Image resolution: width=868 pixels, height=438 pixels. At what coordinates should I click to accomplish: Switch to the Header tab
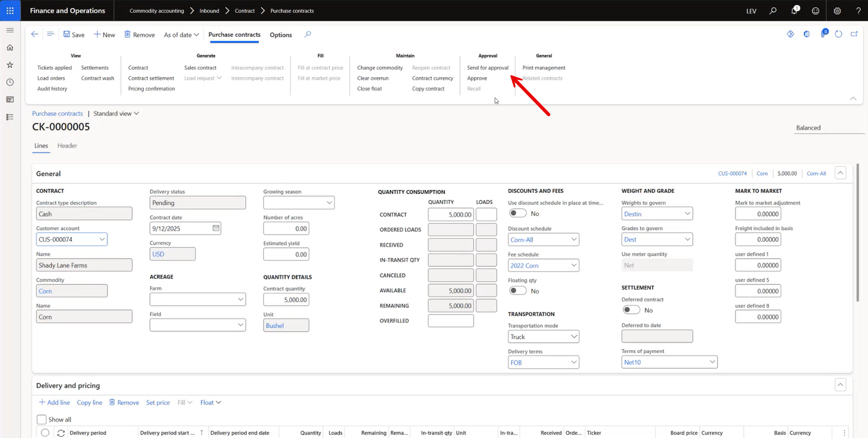pos(67,146)
